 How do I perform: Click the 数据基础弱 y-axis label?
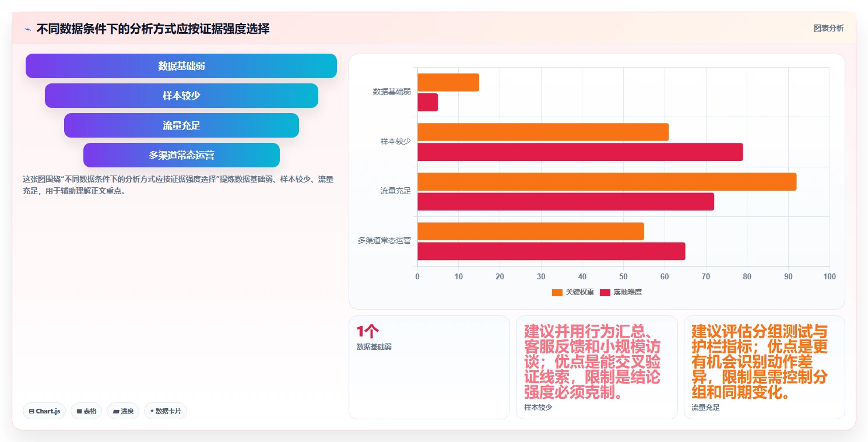point(392,92)
